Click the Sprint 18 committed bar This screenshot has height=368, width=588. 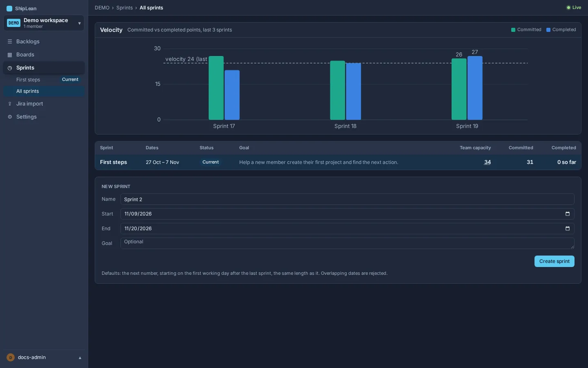coord(337,90)
